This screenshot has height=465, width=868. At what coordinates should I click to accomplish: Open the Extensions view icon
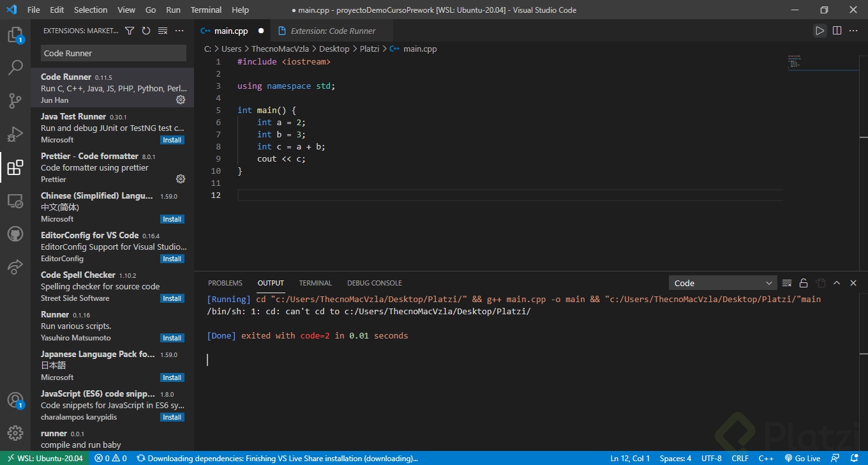[15, 167]
